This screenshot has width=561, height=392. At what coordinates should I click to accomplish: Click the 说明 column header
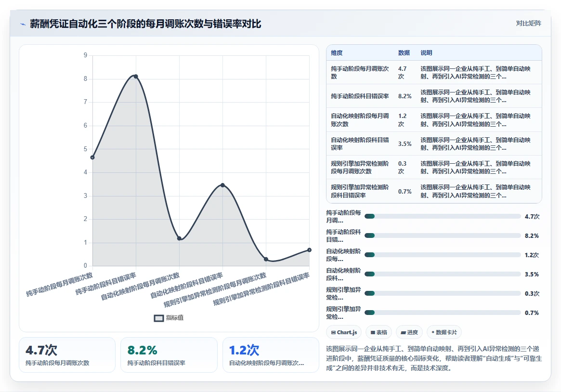click(426, 53)
